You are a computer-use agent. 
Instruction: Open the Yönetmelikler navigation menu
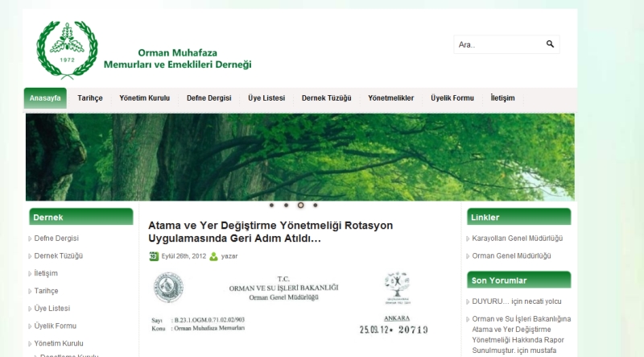(390, 98)
